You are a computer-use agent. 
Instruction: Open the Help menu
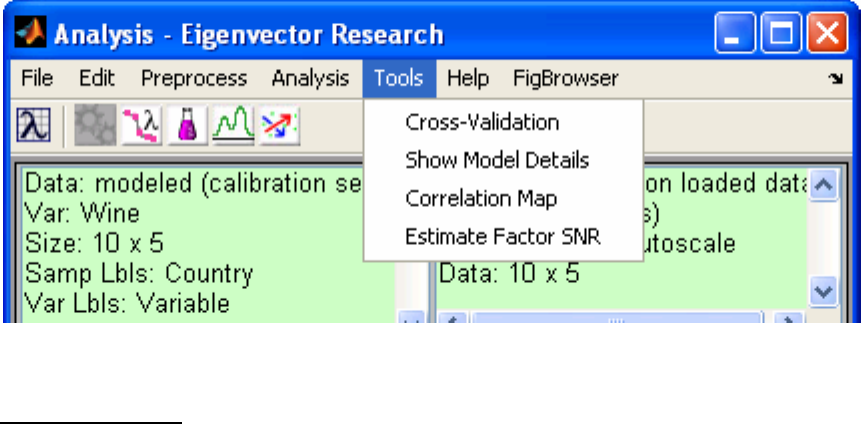tap(468, 79)
